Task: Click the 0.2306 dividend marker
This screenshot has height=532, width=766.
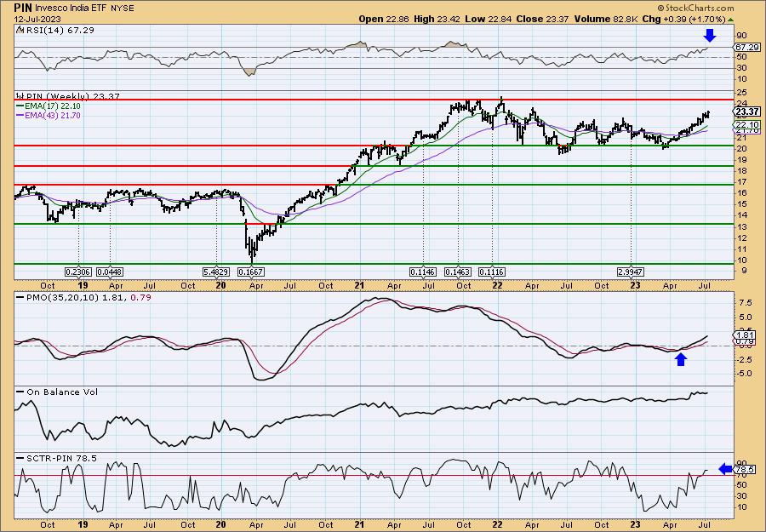Action: [x=78, y=272]
